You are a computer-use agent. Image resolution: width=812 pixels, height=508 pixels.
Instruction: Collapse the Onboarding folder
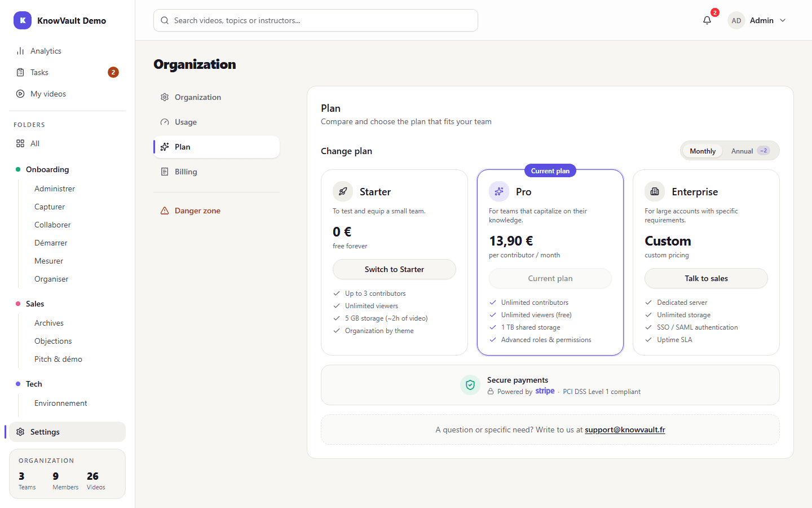47,169
